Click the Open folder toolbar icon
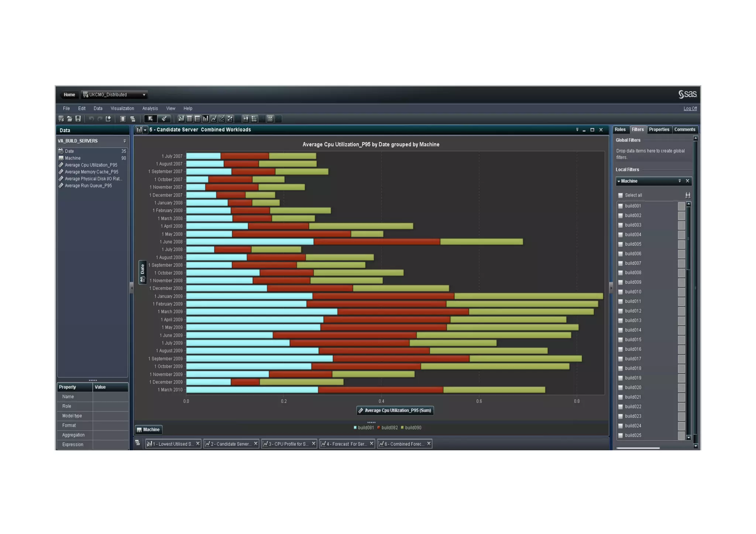Viewport: 756px width, 534px height. coord(69,119)
